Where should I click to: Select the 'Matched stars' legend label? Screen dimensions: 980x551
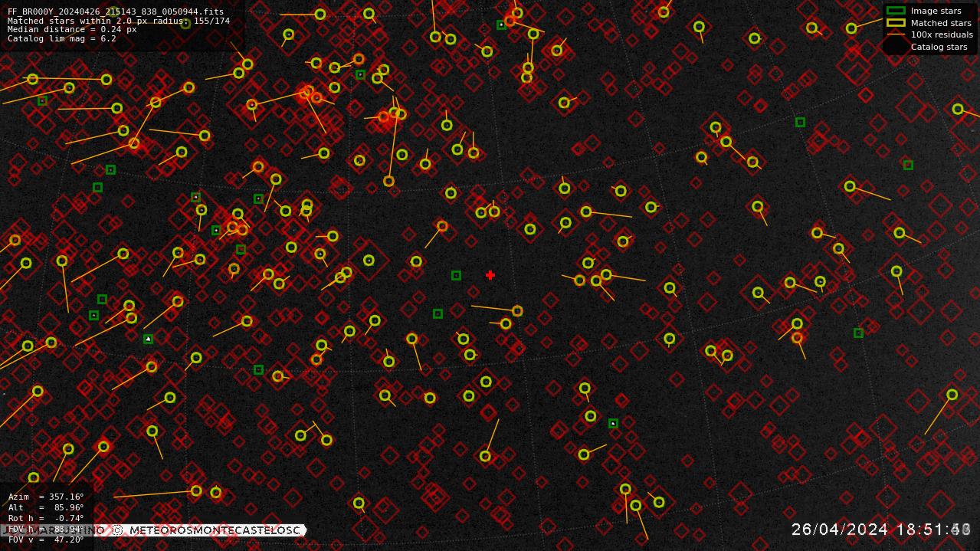[x=941, y=23]
